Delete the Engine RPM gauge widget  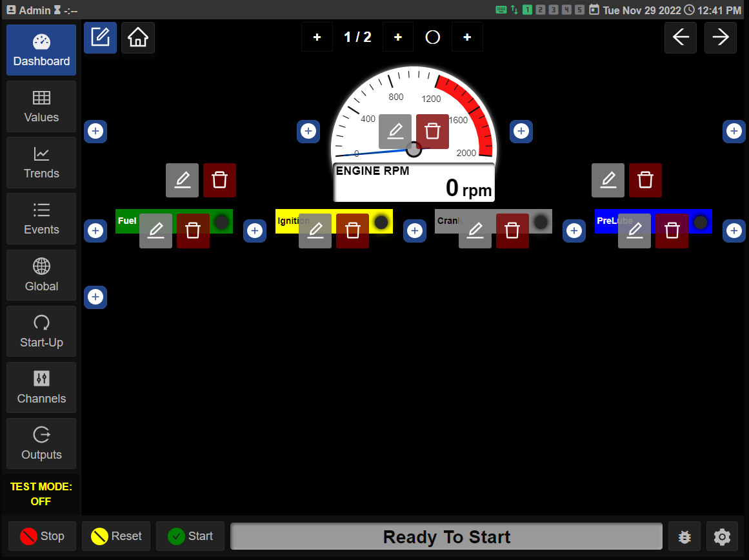tap(432, 131)
